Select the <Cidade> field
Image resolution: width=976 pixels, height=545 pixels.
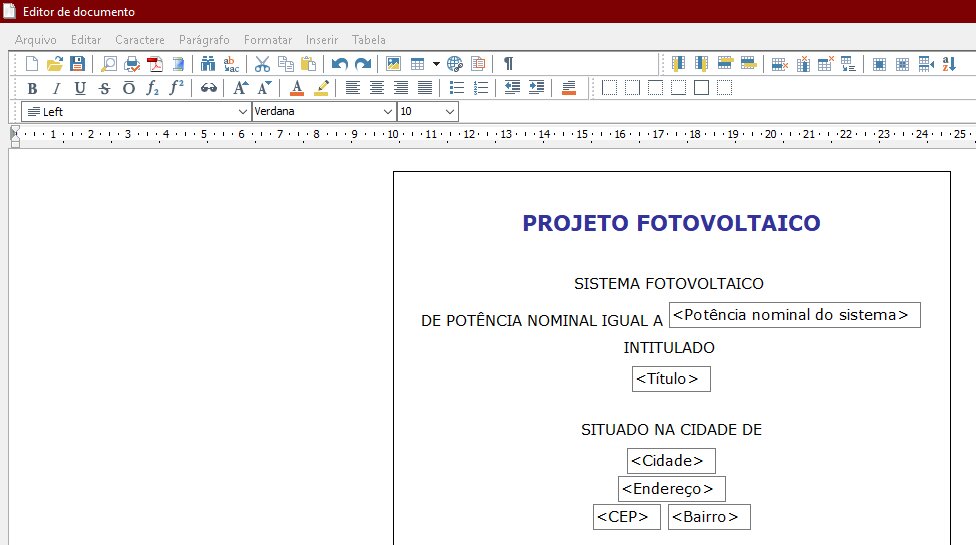coord(671,461)
